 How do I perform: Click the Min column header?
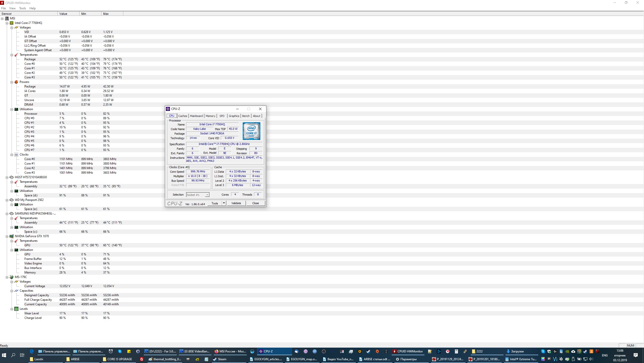coord(90,14)
